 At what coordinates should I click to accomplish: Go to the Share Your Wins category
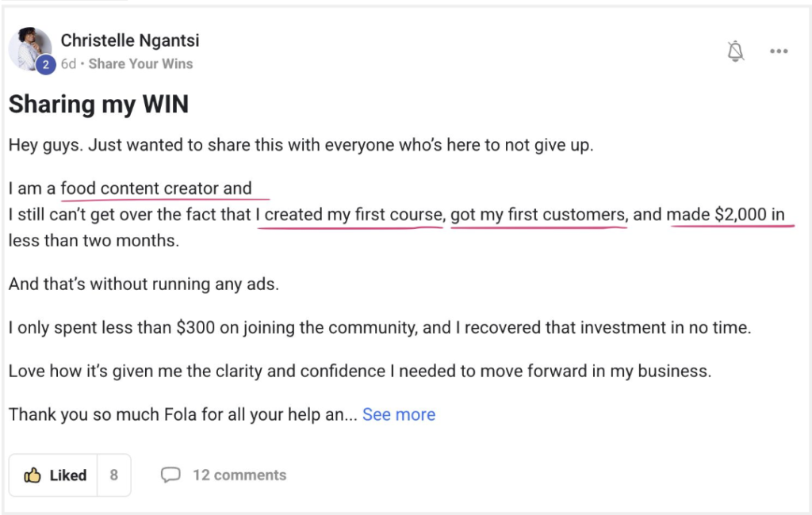click(140, 64)
